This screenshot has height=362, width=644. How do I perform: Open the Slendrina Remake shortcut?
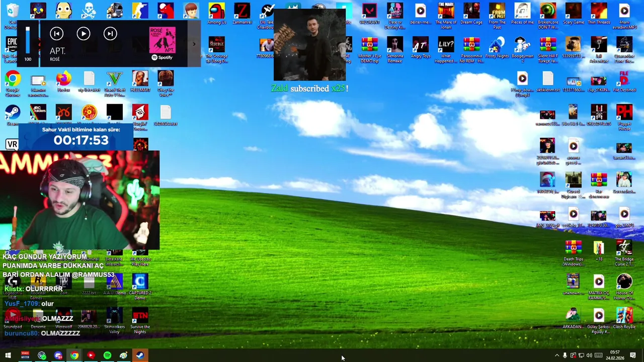tap(395, 50)
